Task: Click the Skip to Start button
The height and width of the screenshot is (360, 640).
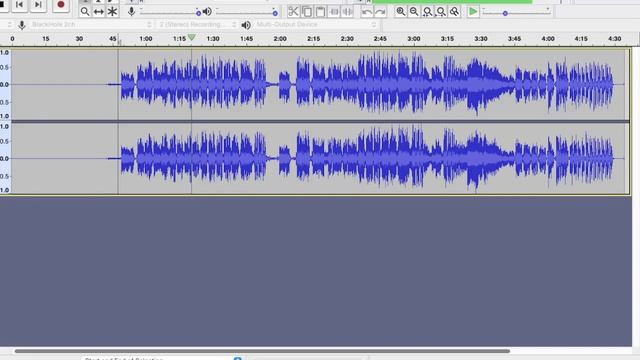Action: 19,5
